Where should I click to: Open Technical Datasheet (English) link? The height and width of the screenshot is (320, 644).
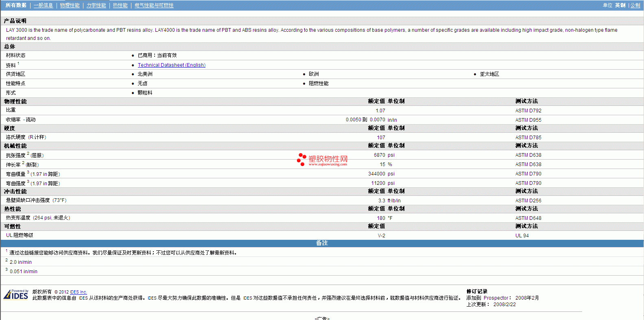(172, 65)
